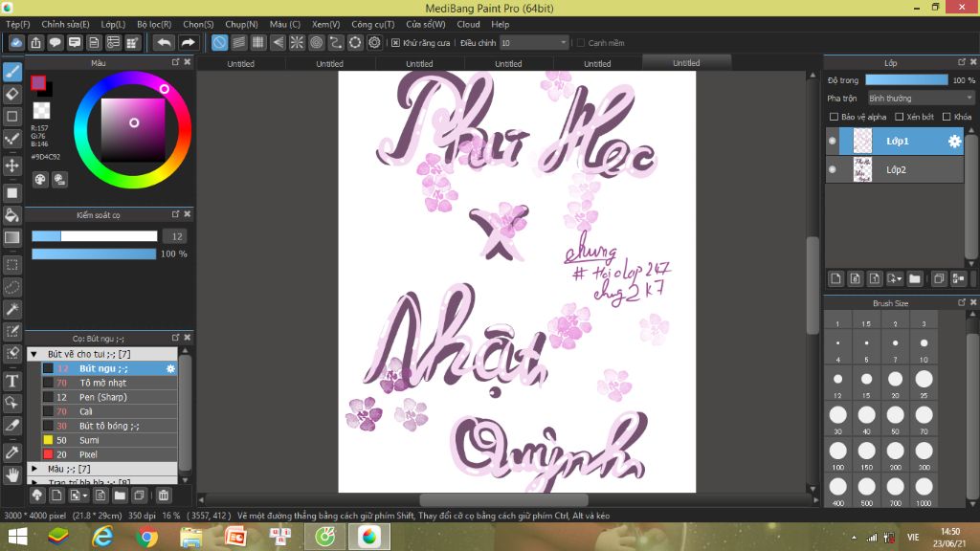This screenshot has width=980, height=551.
Task: Select the Dot tool below the shape tool
Action: click(12, 139)
